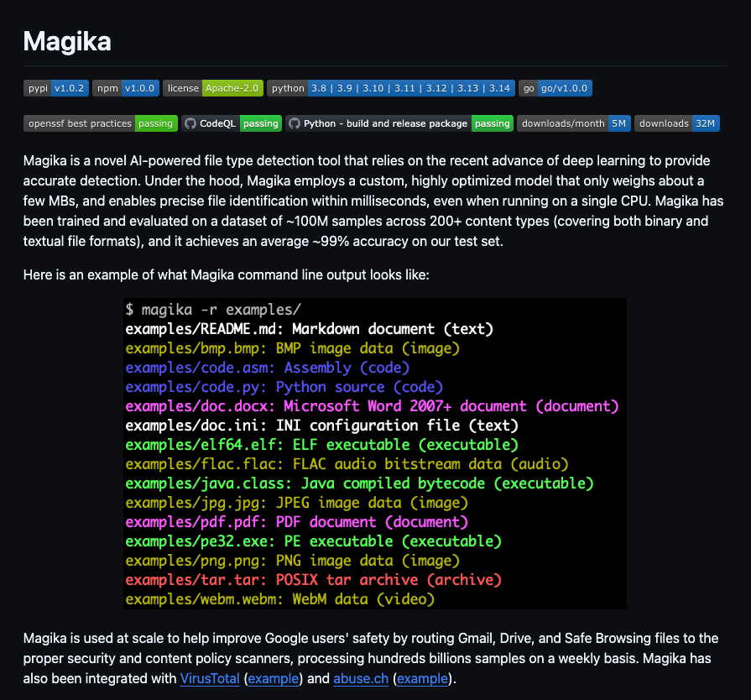
Task: Click 'examples/java.class: Java compiled bytecode' line
Action: 360,483
